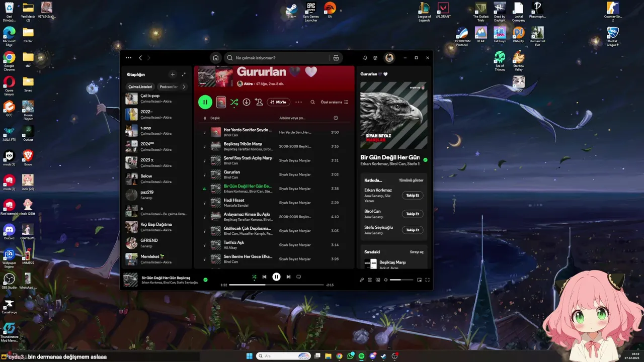The width and height of the screenshot is (644, 362).
Task: Open artist Mustafa Sandal link
Action: pos(236,206)
